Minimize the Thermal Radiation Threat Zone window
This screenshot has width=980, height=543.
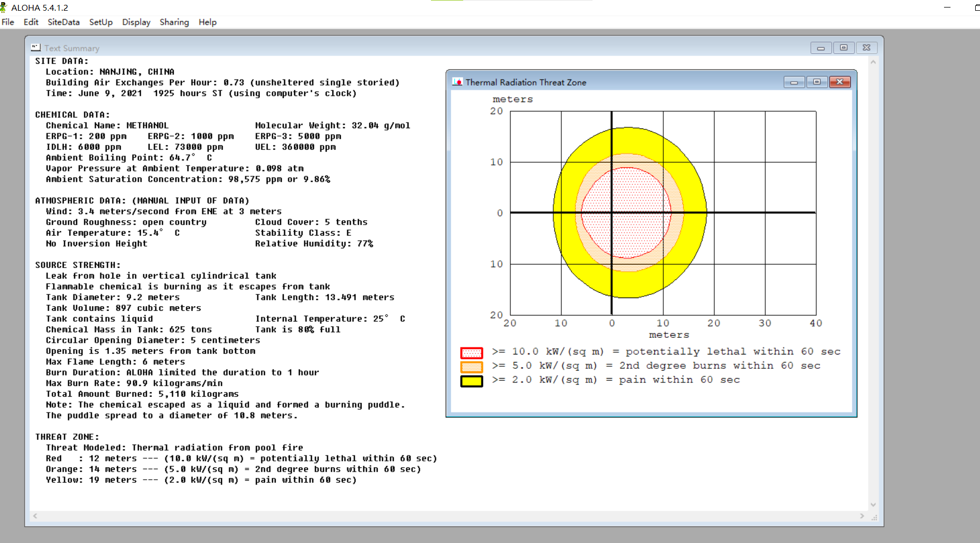coord(794,82)
